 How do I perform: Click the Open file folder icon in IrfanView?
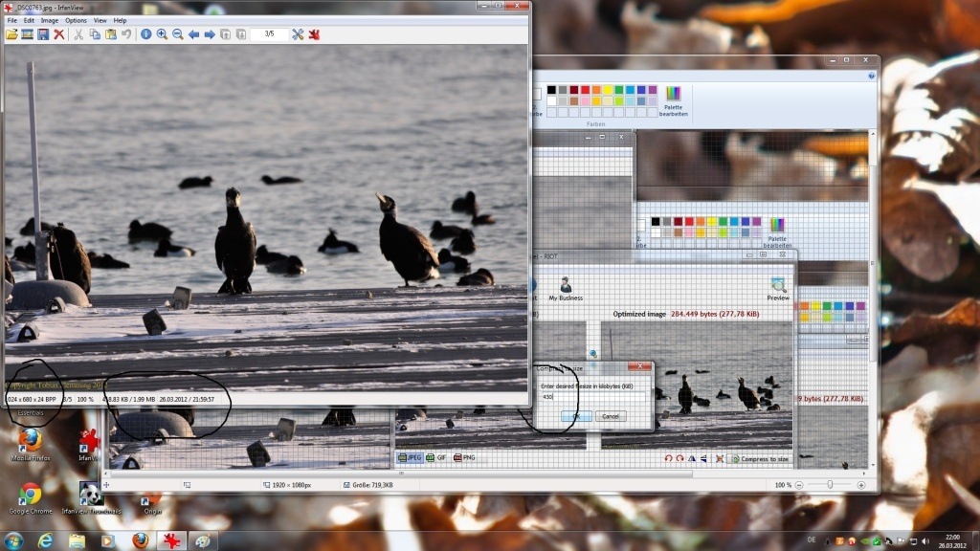(x=11, y=34)
